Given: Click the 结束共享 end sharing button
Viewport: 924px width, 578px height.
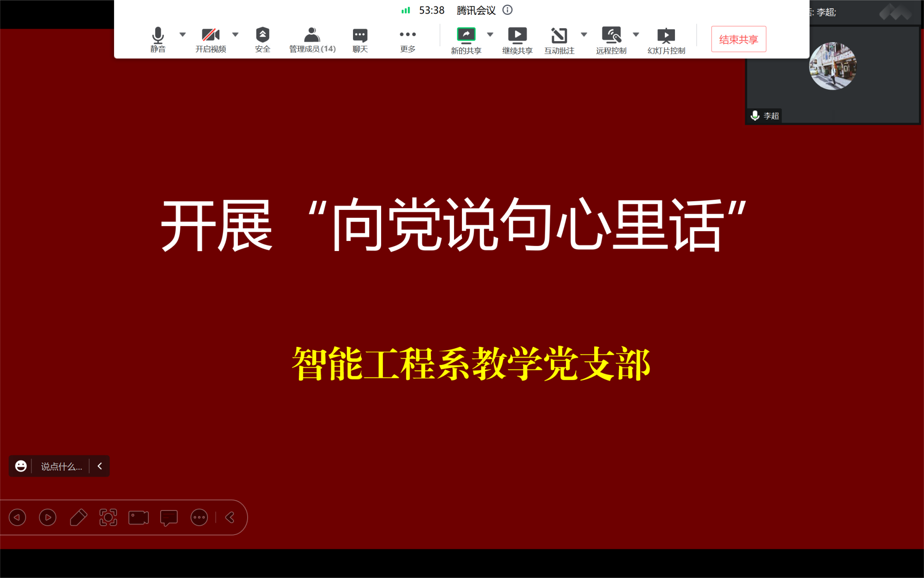Looking at the screenshot, I should [738, 39].
